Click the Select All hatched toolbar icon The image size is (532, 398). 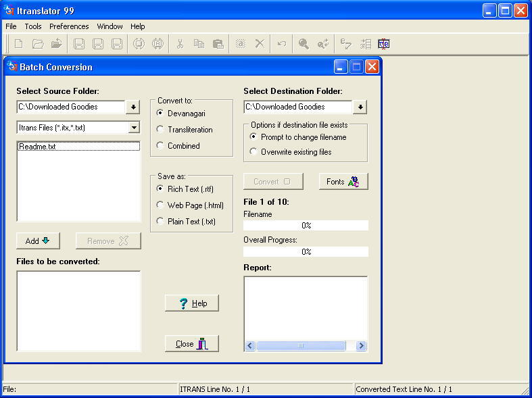[241, 44]
